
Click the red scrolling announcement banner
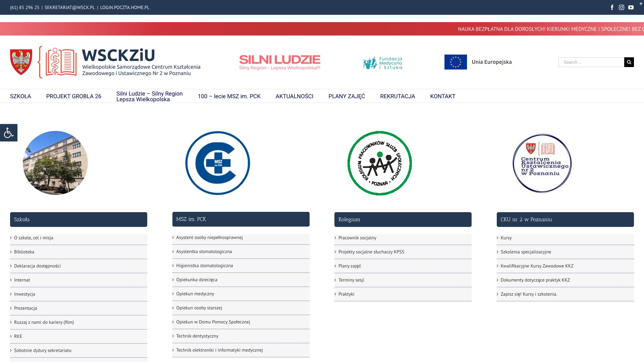[322, 29]
